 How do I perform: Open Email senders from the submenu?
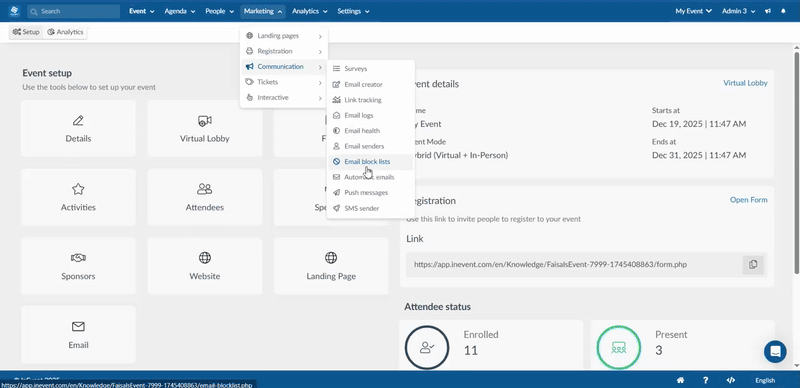[370, 146]
